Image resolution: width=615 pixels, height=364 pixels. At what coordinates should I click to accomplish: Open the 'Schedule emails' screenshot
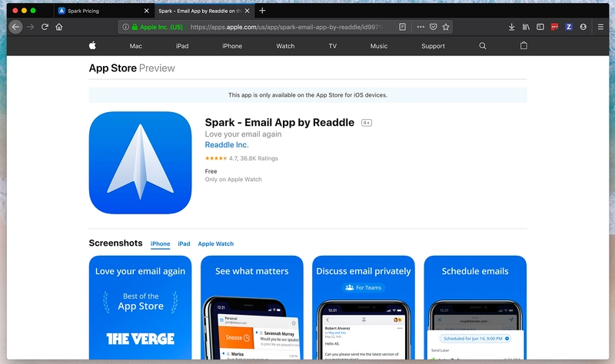(475, 308)
